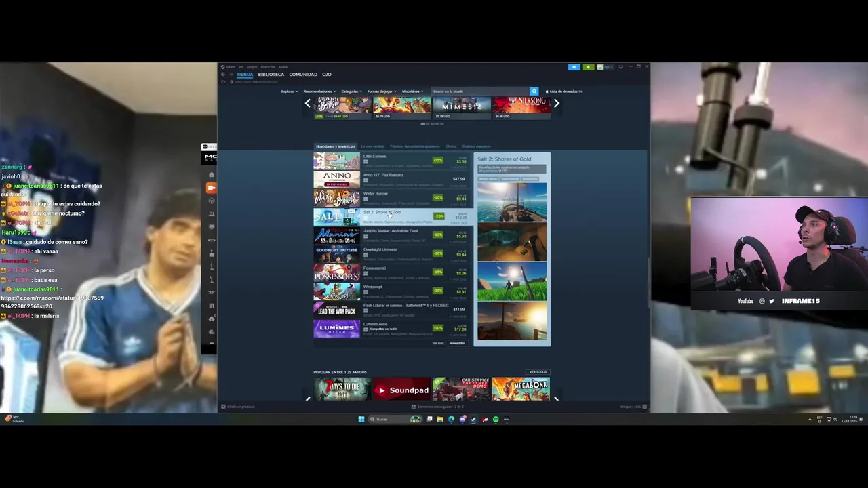Viewport: 868px width, 488px height.
Task: Select the Lo más vendido tab
Action: click(x=373, y=146)
